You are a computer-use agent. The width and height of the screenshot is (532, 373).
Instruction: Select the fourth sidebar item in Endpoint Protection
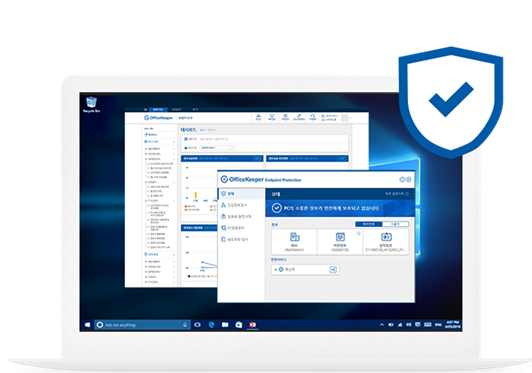[x=241, y=228]
